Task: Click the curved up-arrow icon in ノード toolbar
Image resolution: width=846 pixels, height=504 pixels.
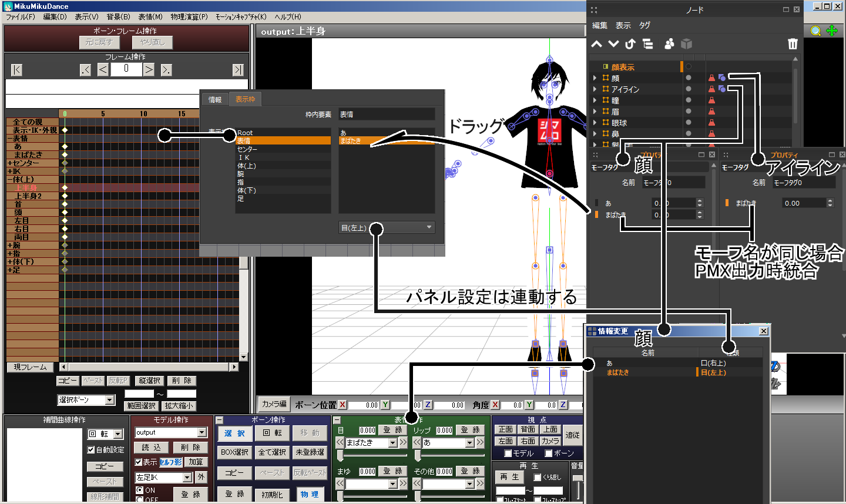Action: tap(630, 44)
